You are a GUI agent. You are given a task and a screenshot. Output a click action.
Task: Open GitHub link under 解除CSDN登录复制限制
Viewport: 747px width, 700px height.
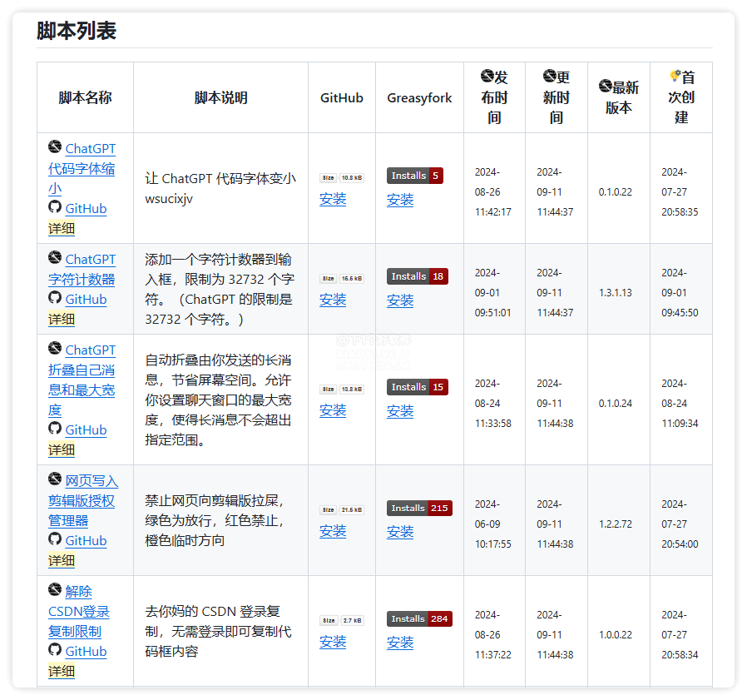[86, 651]
